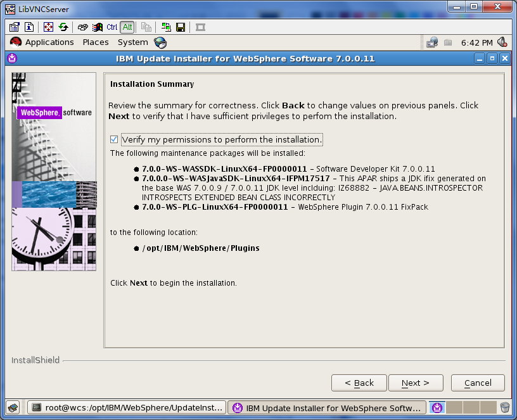Click the Show Desktop icon in bottom panel
This screenshot has height=420, width=517.
coord(13,408)
